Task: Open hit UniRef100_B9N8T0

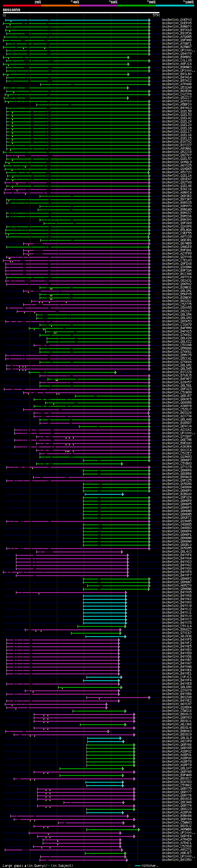Action: click(x=177, y=26)
